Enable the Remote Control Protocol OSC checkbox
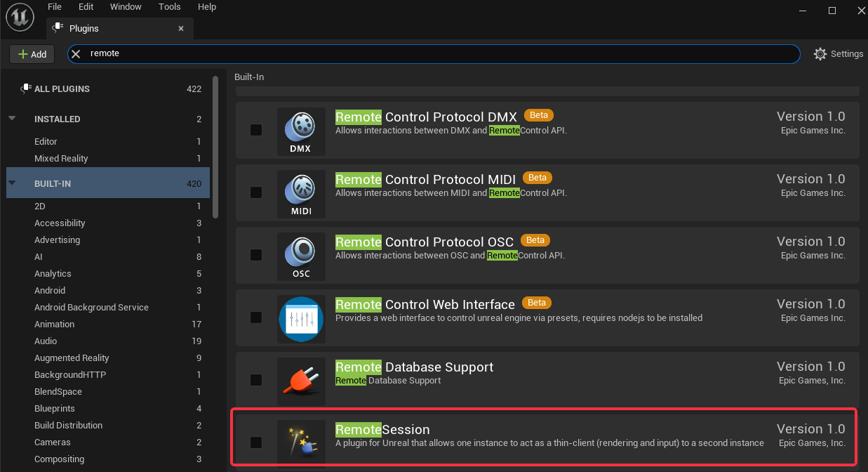Viewport: 868px width, 472px height. pyautogui.click(x=256, y=255)
